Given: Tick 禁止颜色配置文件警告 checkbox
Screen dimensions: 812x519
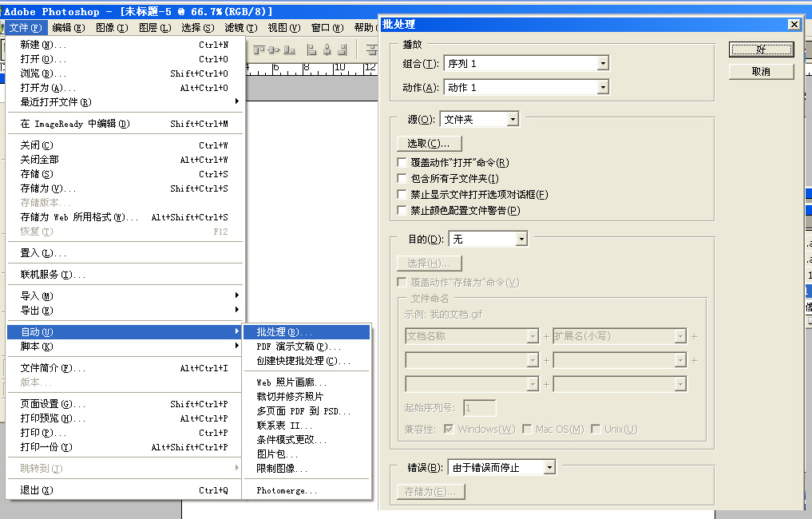Looking at the screenshot, I should tap(402, 210).
